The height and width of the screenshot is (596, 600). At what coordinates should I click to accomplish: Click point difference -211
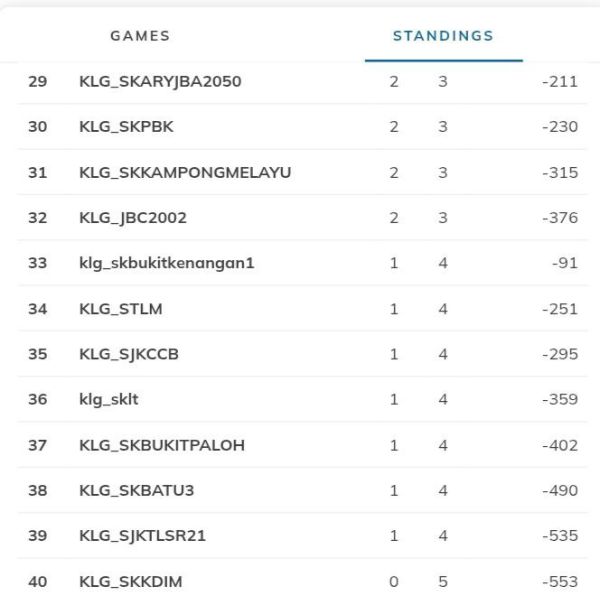click(559, 81)
